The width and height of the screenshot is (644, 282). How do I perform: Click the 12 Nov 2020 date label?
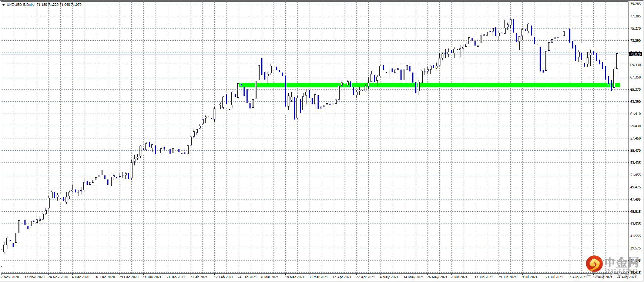click(34, 277)
